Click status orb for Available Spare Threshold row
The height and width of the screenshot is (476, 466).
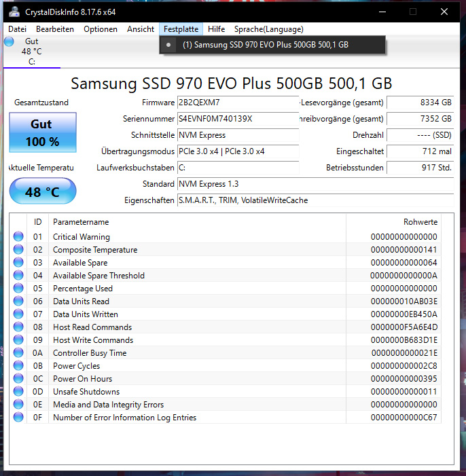[18, 275]
